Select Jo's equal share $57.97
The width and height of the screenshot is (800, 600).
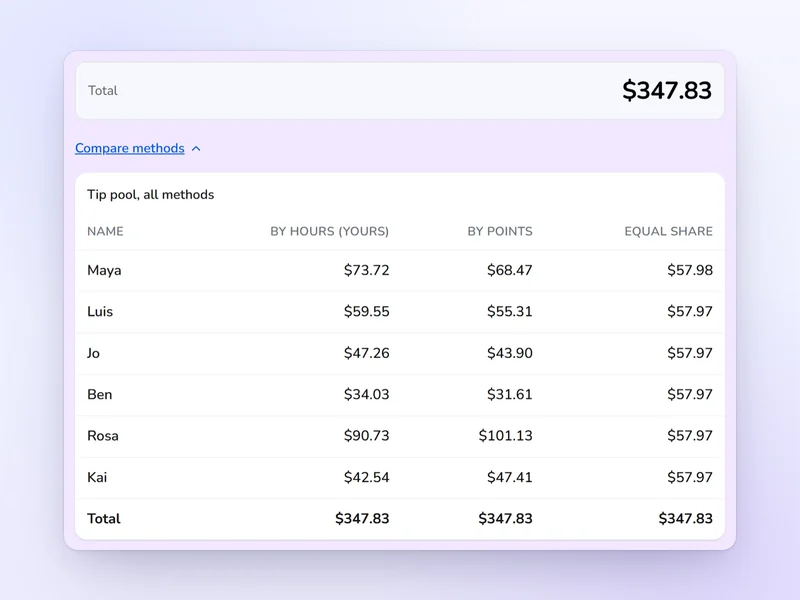coord(690,353)
